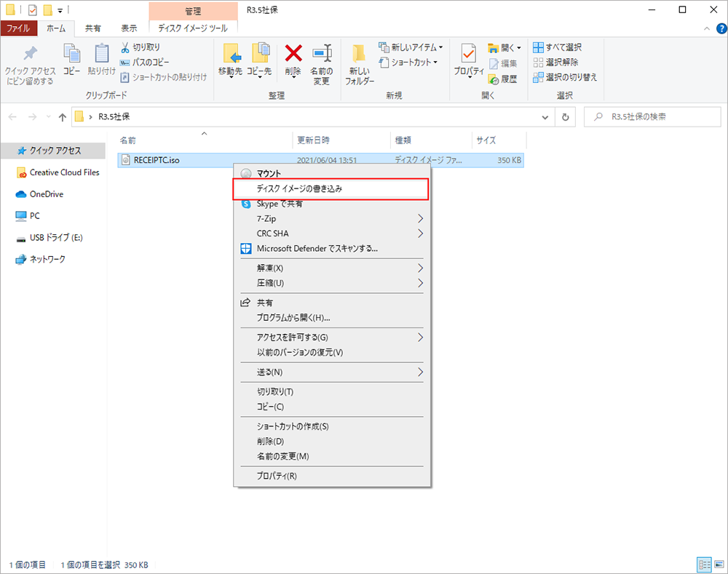Open Properties (プロパティ) in the ribbon
The width and height of the screenshot is (728, 574).
469,60
